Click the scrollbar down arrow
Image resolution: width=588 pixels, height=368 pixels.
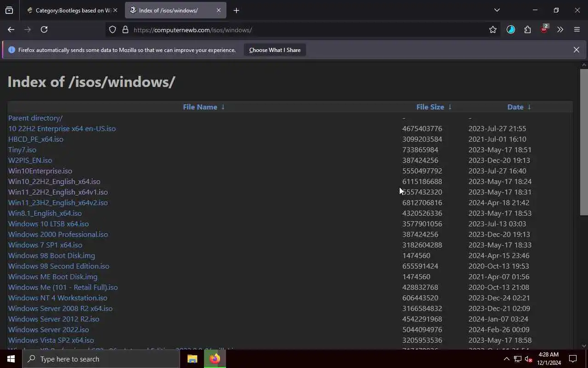click(x=584, y=346)
